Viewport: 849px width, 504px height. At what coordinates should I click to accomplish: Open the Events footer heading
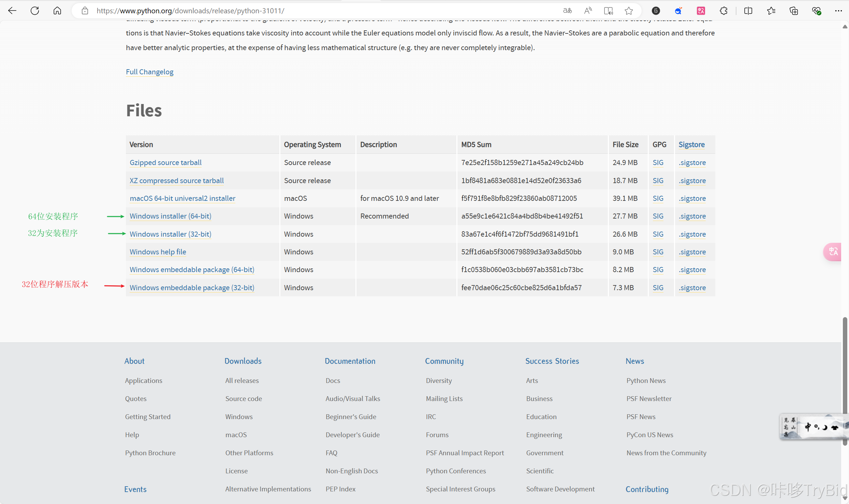tap(135, 489)
